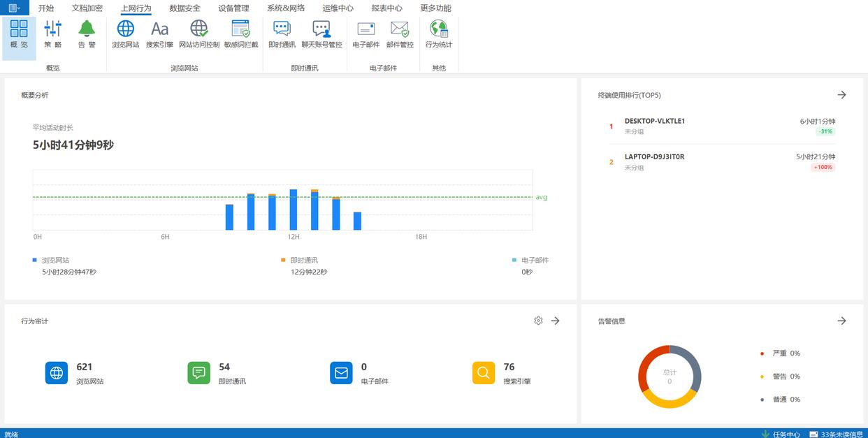Click the 敏感词拦截 icon

(x=241, y=34)
